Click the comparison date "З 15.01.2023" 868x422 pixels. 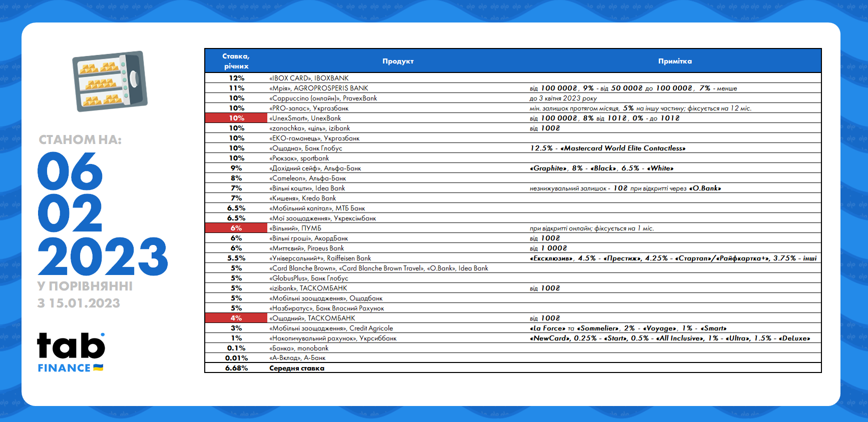79,303
